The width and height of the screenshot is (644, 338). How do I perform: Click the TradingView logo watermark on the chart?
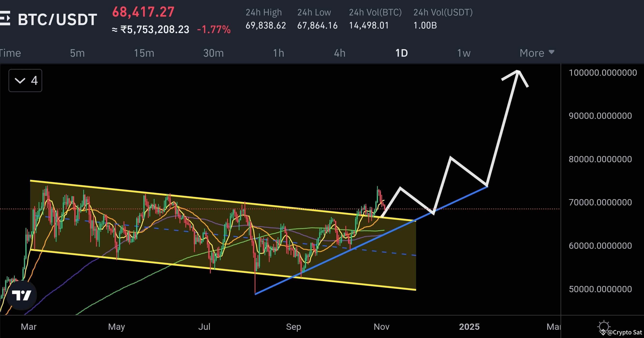coord(22,295)
